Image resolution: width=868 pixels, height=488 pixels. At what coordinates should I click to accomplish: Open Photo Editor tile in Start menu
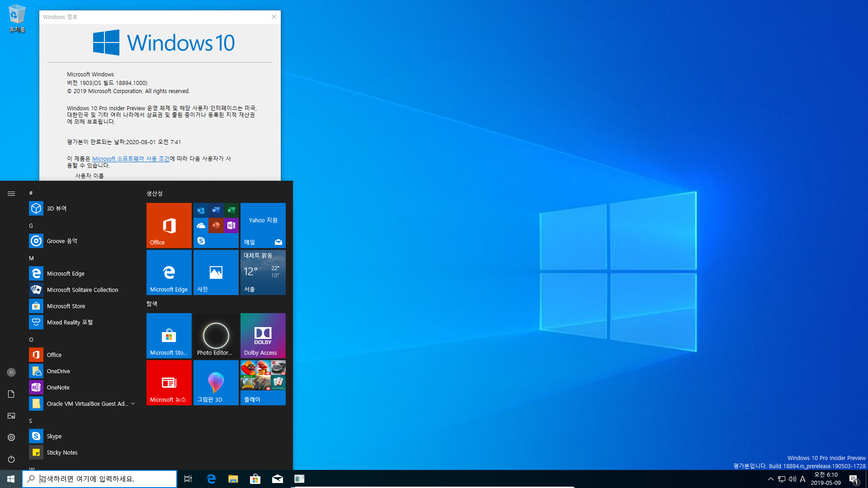pos(216,335)
